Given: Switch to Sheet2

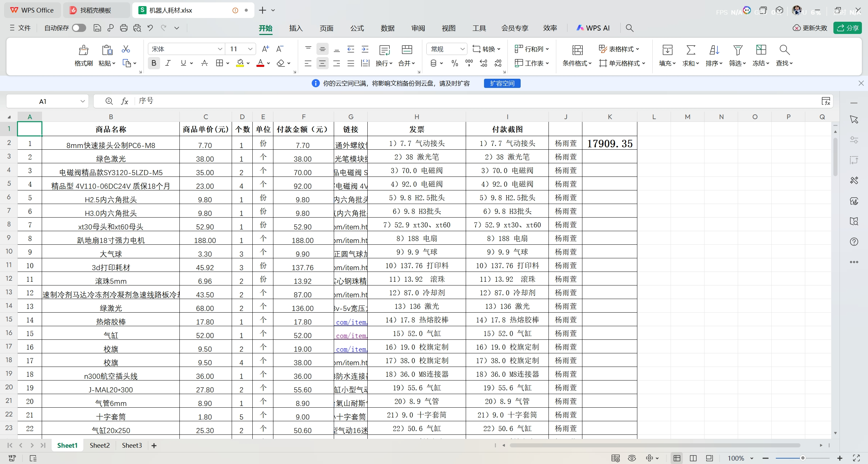Looking at the screenshot, I should 99,445.
